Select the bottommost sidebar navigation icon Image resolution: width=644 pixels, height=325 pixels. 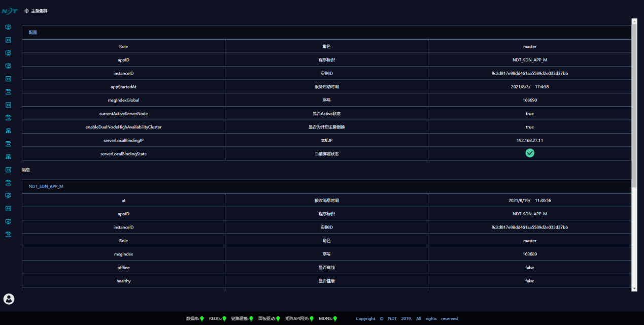[8, 235]
